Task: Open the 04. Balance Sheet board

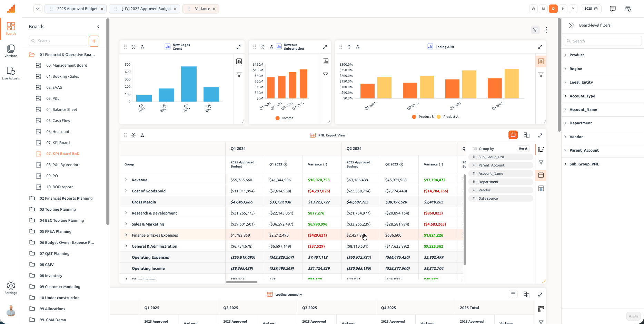Action: (x=62, y=109)
